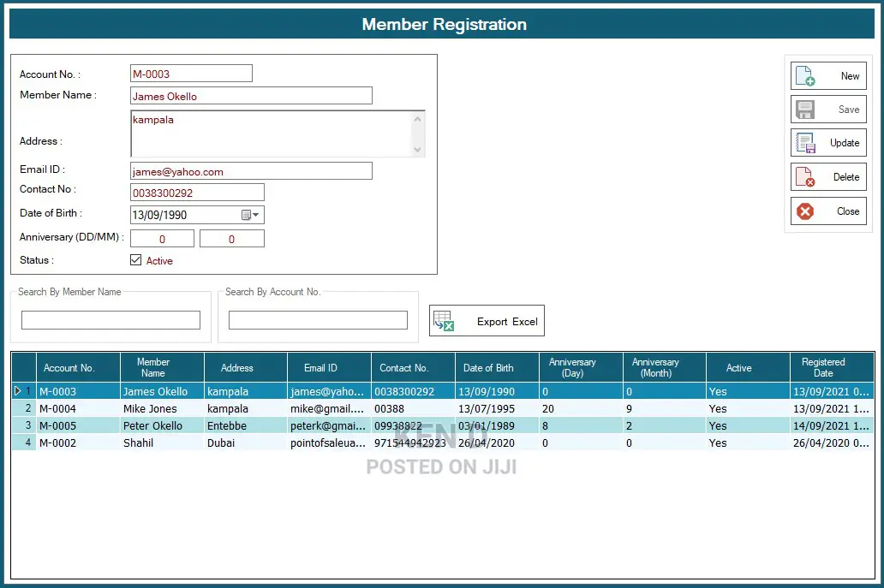
Task: Click the Contact No input field
Action: (x=197, y=193)
